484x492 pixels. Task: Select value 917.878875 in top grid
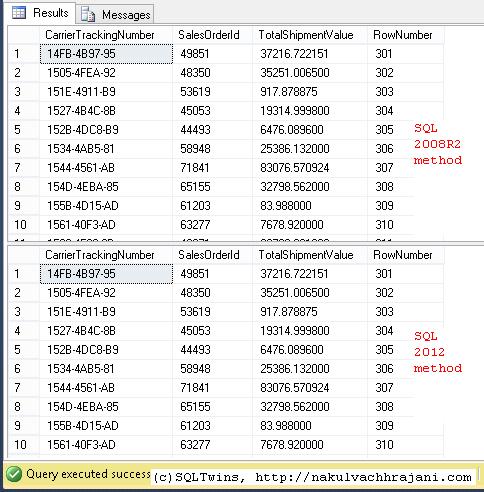point(310,92)
